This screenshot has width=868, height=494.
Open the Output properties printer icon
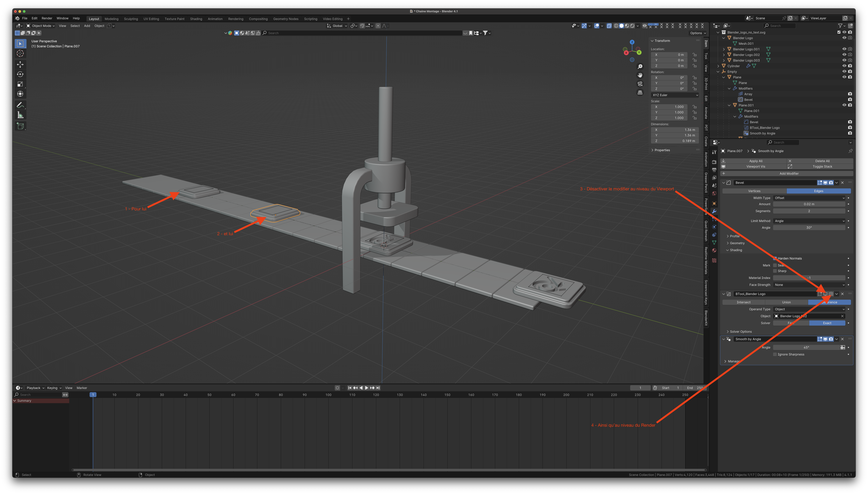(x=714, y=170)
